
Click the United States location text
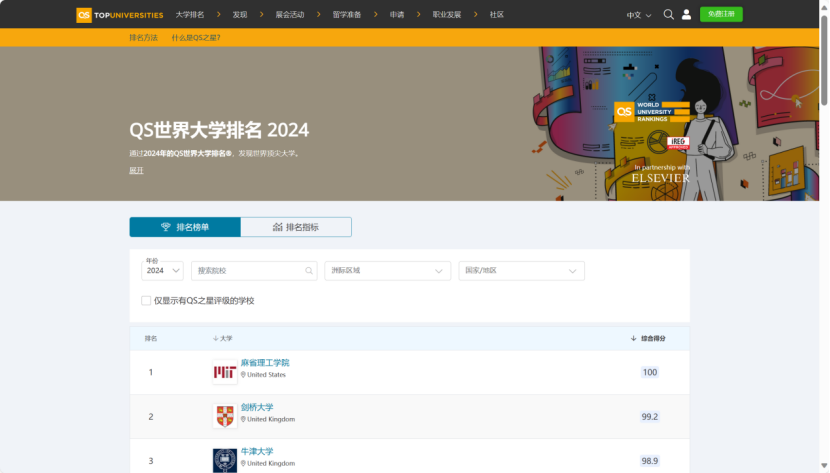(x=266, y=375)
